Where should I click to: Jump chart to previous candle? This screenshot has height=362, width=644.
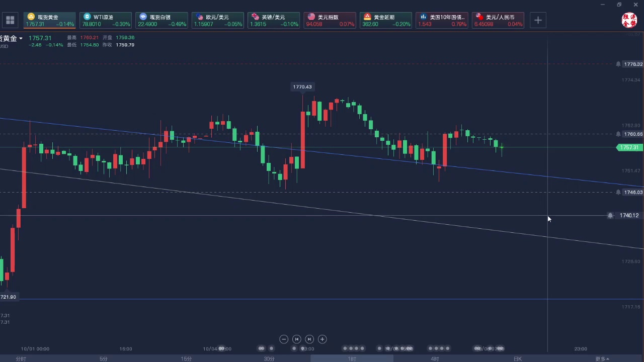296,339
